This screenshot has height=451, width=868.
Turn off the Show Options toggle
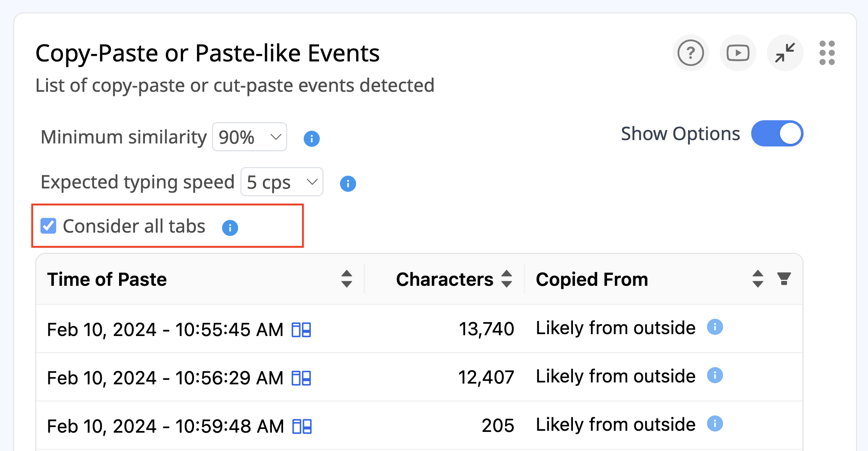pyautogui.click(x=777, y=134)
